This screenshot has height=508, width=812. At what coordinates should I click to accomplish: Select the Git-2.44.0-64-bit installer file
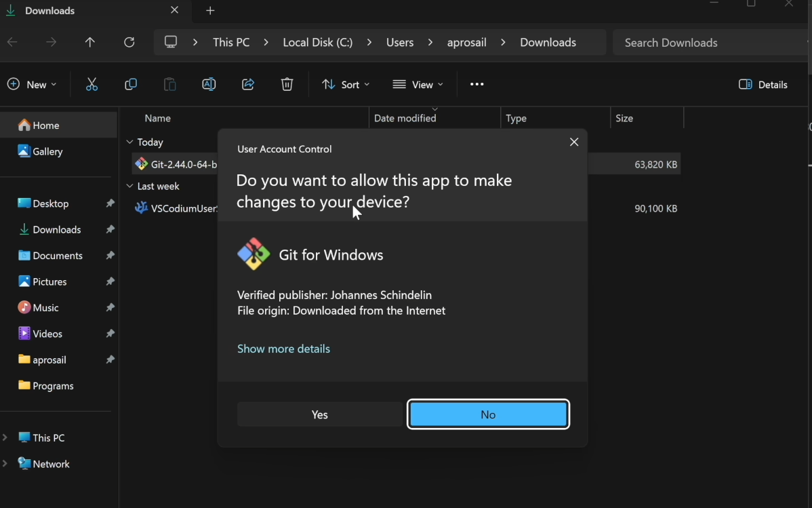pos(176,164)
